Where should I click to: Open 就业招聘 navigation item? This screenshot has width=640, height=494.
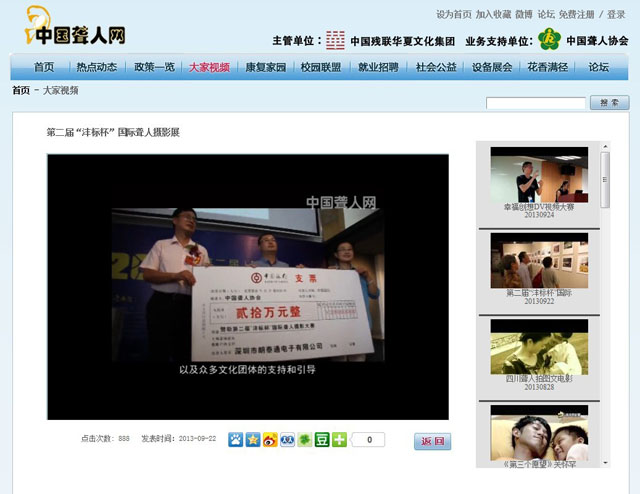click(378, 67)
